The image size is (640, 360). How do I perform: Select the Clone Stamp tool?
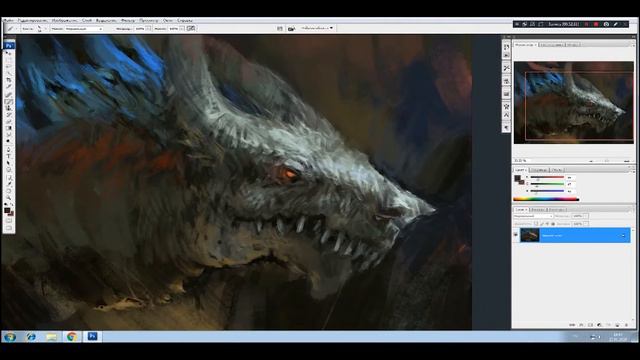[9, 108]
